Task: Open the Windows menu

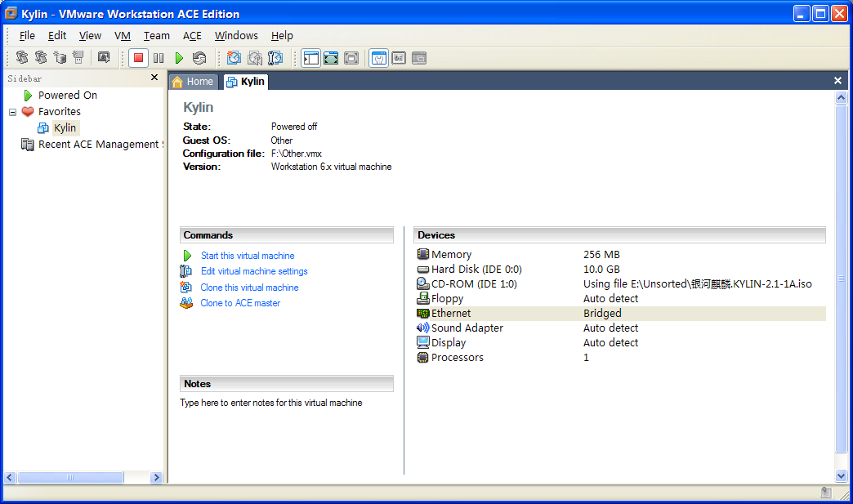Action: 236,35
